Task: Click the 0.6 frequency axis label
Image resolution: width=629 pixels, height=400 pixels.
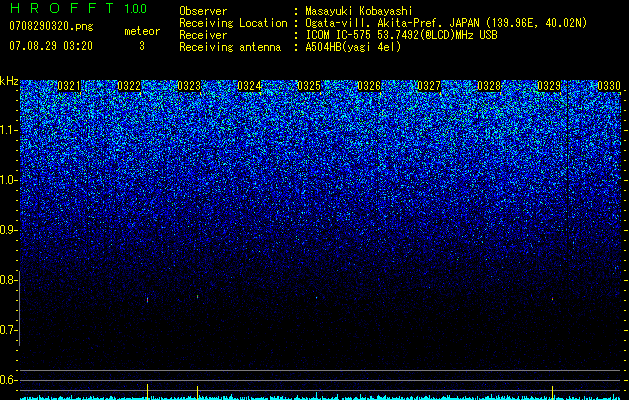Action: [x=8, y=380]
